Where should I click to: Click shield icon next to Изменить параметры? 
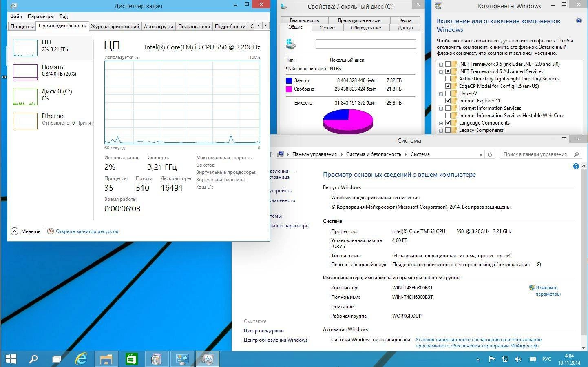point(532,288)
